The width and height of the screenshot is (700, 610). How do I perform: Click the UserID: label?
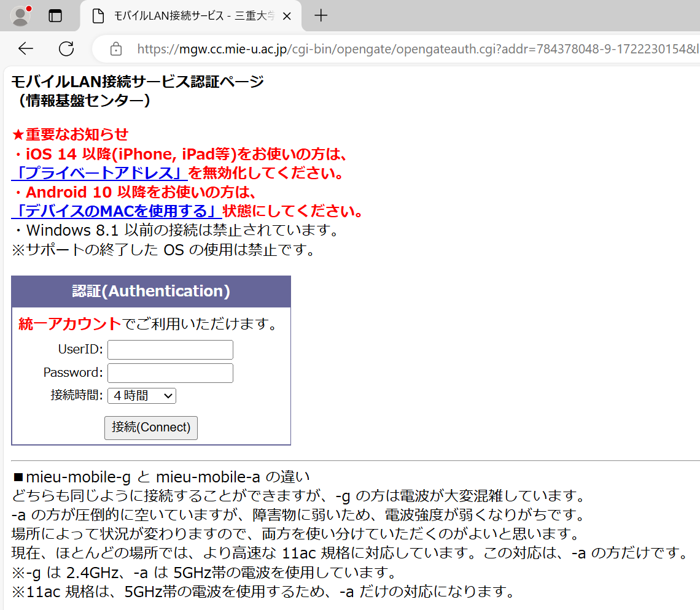[x=80, y=349]
